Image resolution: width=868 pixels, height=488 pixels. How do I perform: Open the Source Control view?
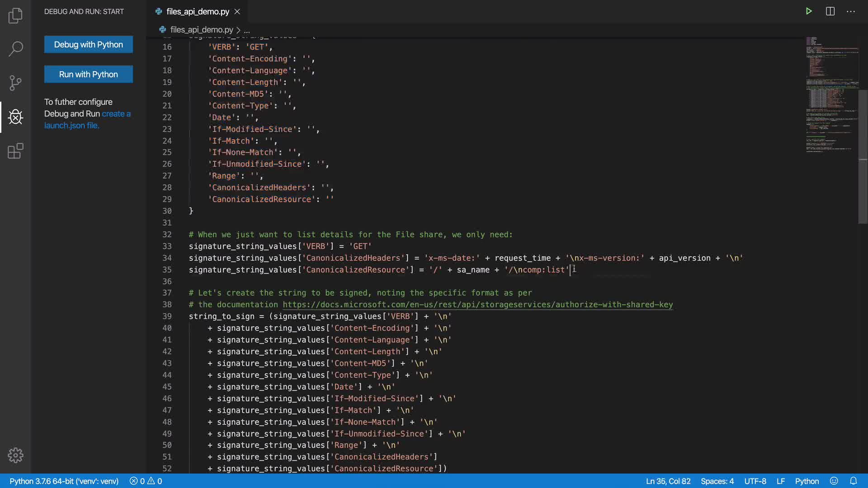click(x=15, y=83)
